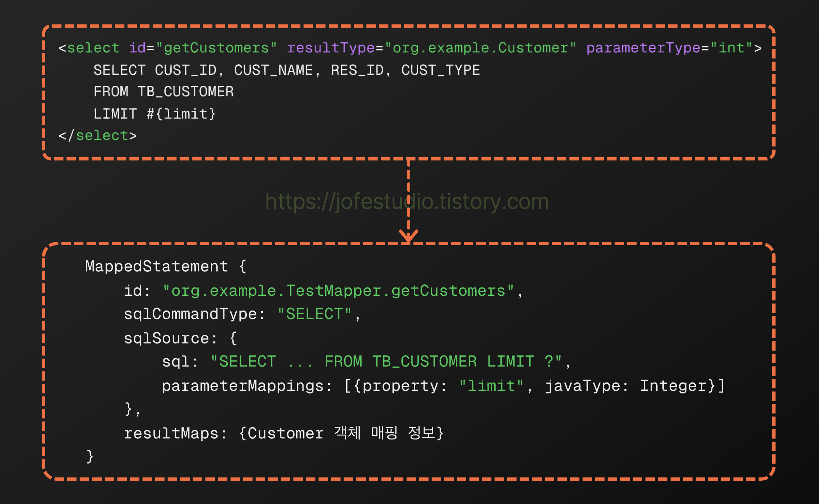This screenshot has height=504, width=819.
Task: Click the sqlCommandType "SELECT" value
Action: [314, 314]
